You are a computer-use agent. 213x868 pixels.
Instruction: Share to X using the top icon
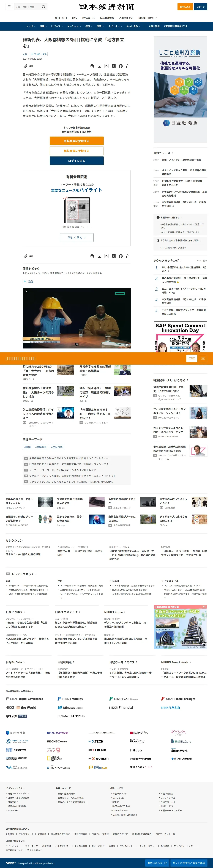pyautogui.click(x=113, y=66)
